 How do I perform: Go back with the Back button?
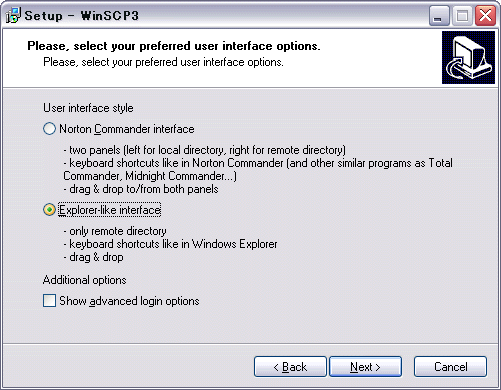pyautogui.click(x=290, y=367)
